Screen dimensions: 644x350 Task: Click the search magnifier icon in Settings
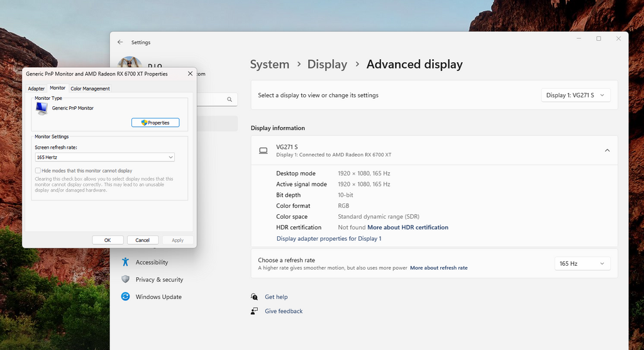click(x=230, y=99)
